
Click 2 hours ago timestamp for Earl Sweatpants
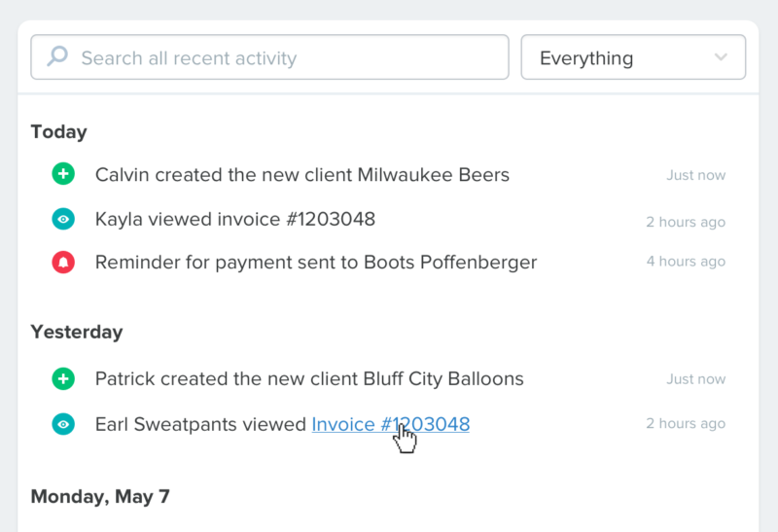pos(686,423)
